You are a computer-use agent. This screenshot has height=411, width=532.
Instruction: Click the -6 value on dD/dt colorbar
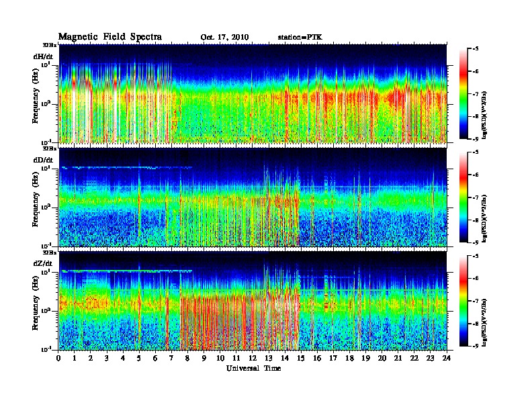pos(476,175)
